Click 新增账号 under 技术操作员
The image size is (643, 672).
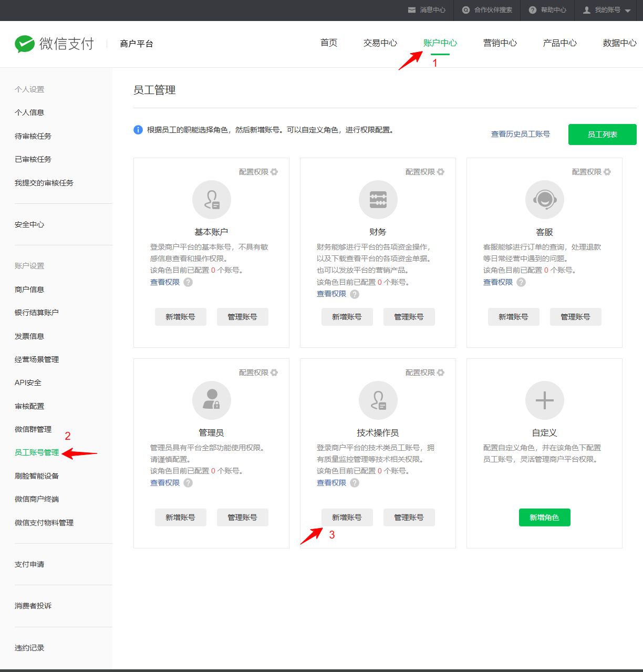coord(347,518)
